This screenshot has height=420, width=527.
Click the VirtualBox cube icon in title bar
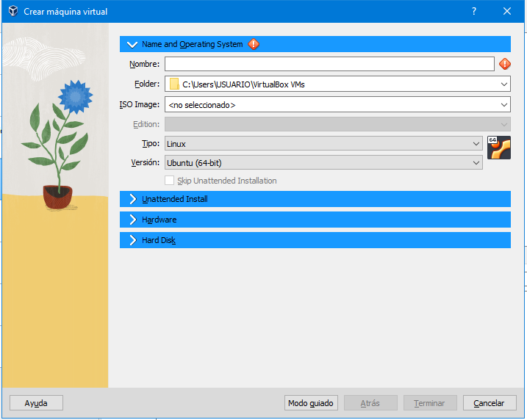[x=13, y=11]
